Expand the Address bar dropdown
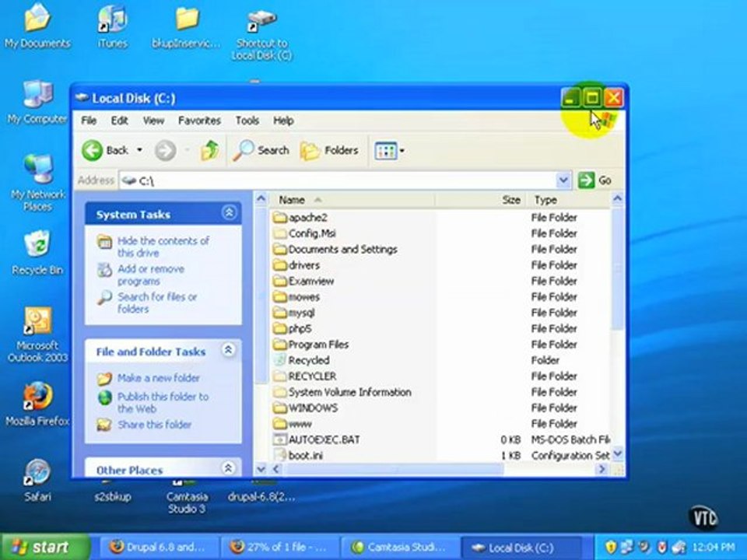Image resolution: width=747 pixels, height=560 pixels. (x=563, y=180)
